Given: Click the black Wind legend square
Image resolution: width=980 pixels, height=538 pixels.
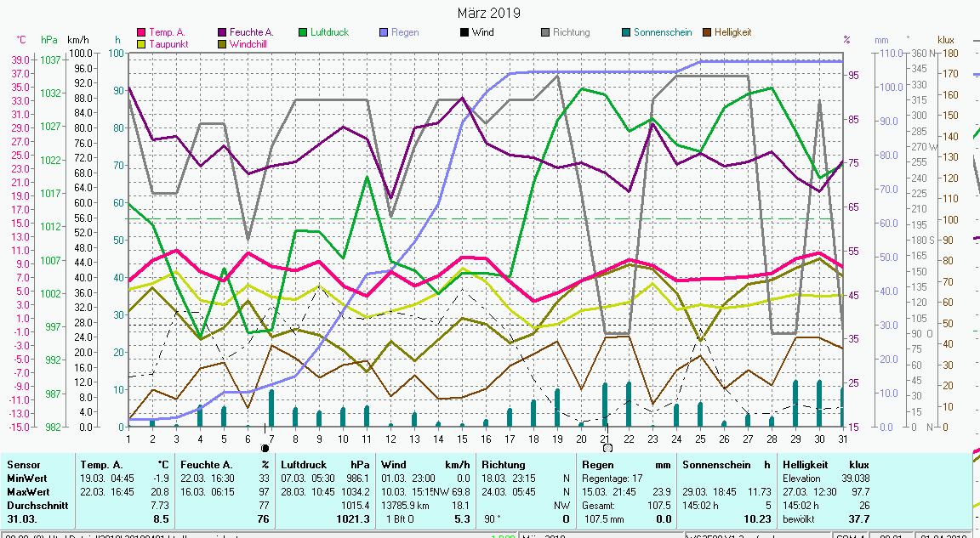Looking at the screenshot, I should point(464,33).
